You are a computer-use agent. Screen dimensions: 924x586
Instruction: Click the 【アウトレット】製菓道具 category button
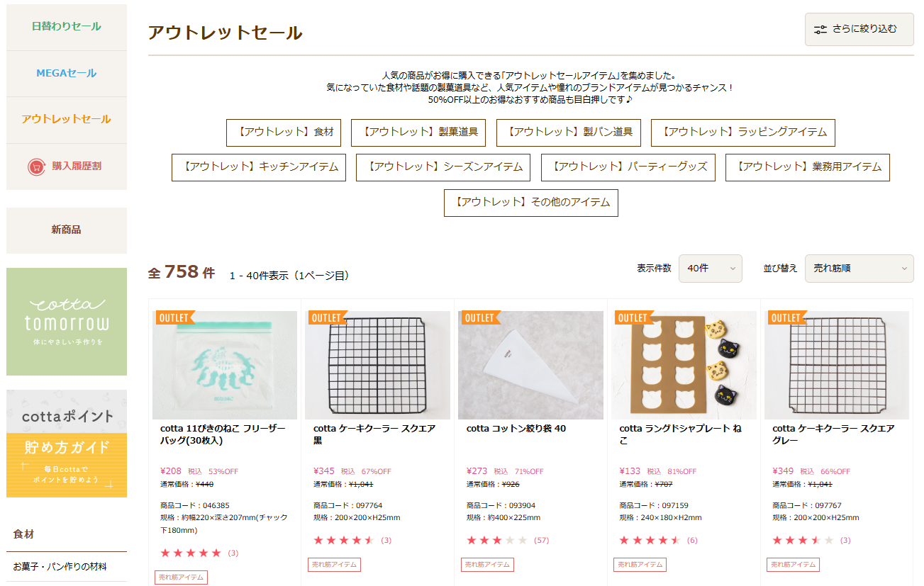[418, 133]
